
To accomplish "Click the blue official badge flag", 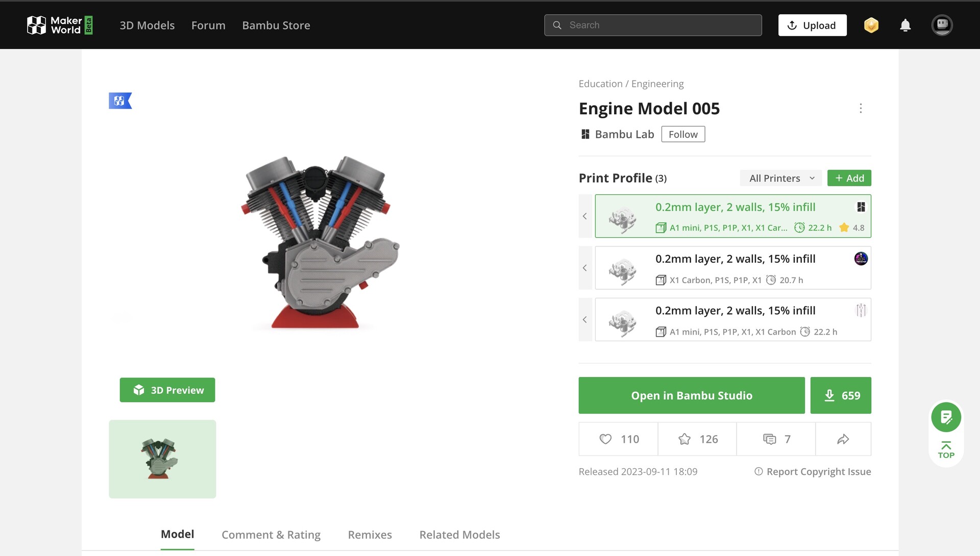I will click(120, 100).
